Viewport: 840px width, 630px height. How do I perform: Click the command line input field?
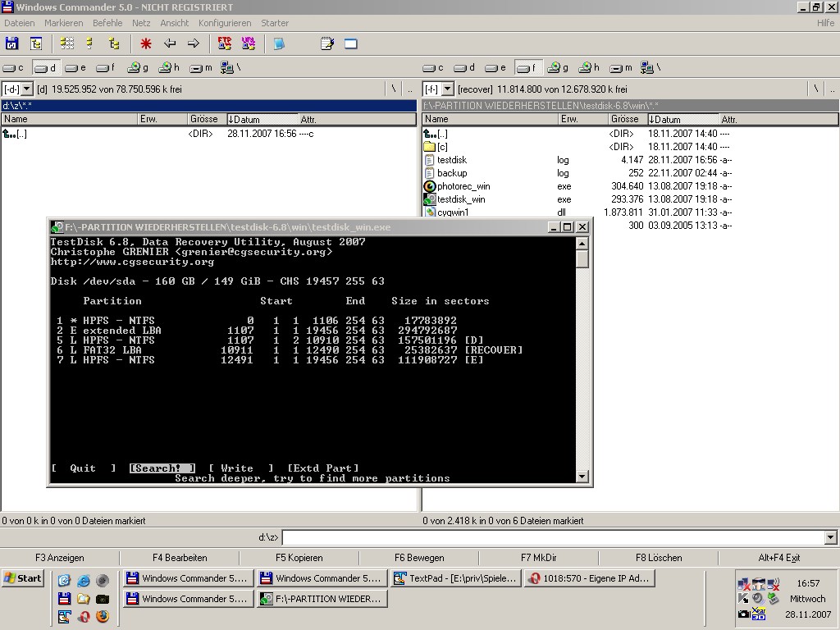point(554,536)
